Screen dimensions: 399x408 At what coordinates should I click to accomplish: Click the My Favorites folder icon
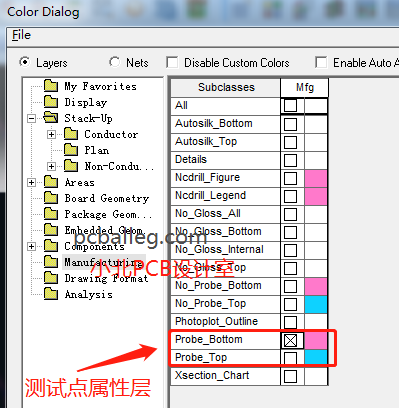click(51, 86)
